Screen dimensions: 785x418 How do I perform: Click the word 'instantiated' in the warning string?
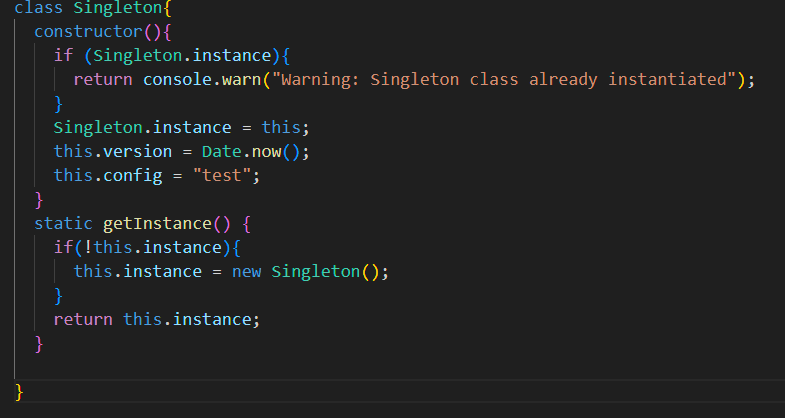[x=668, y=79]
